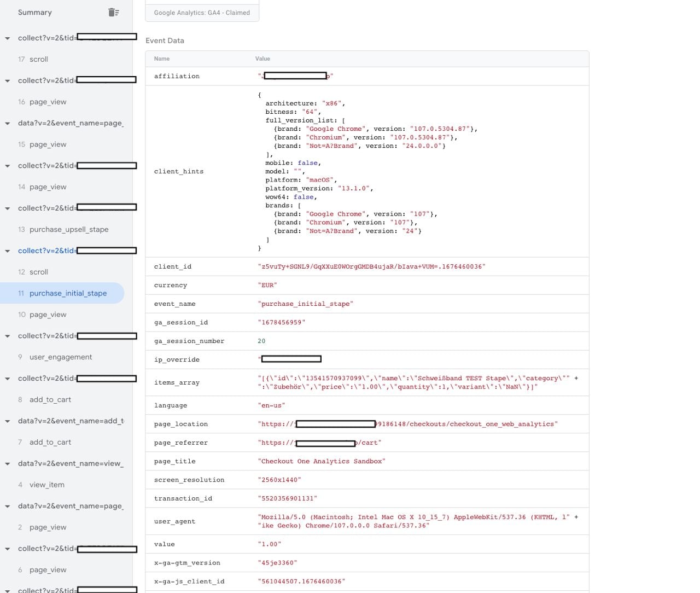700x593 pixels.
Task: Select the ga_session_id value "1678456959"
Action: pos(282,322)
